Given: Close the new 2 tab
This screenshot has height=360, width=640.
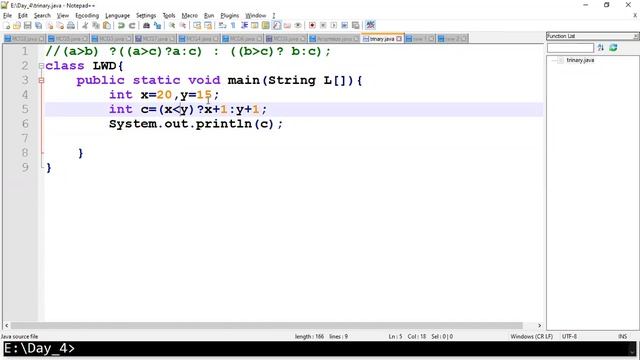Looking at the screenshot, I should [464, 39].
